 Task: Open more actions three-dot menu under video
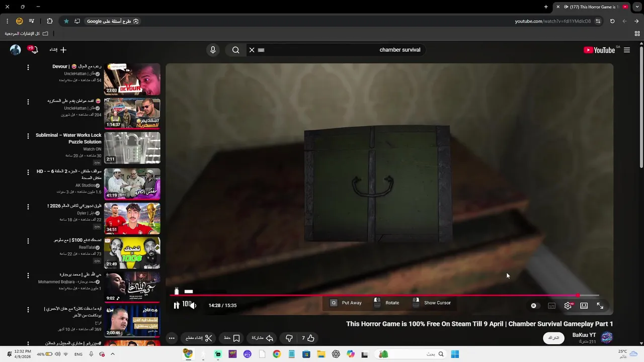point(172,338)
